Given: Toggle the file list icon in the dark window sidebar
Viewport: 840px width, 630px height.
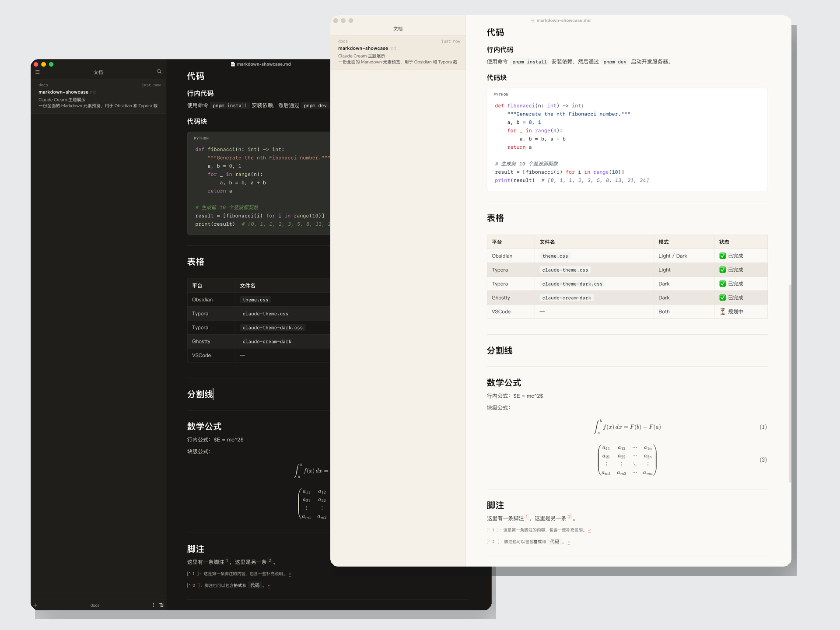Looking at the screenshot, I should 37,72.
